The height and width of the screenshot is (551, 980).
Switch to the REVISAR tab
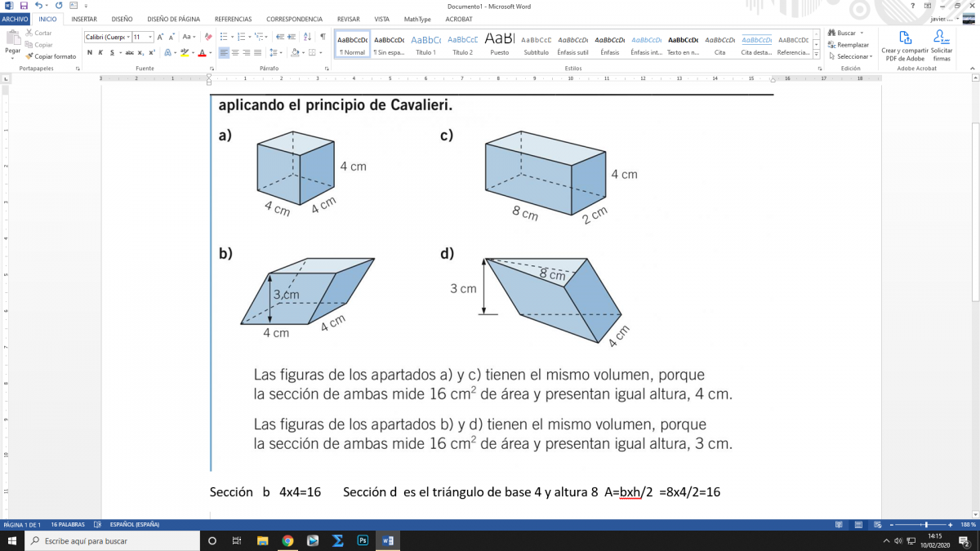[x=349, y=18]
